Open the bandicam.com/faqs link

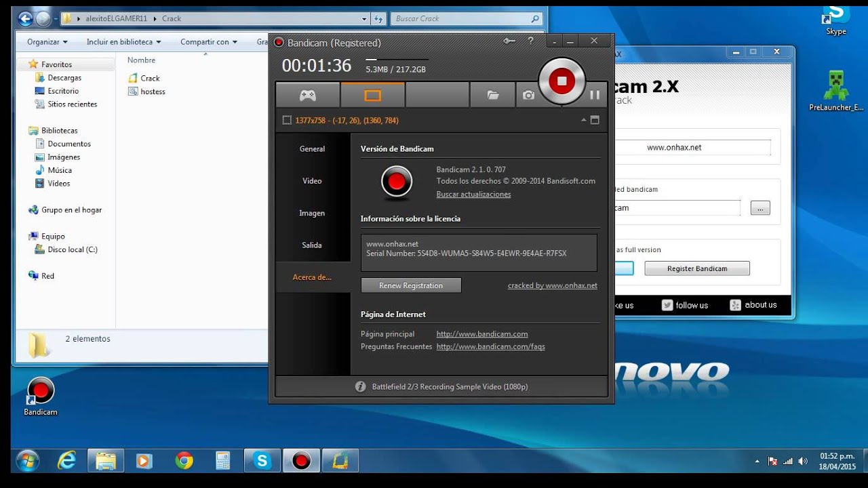tap(491, 347)
